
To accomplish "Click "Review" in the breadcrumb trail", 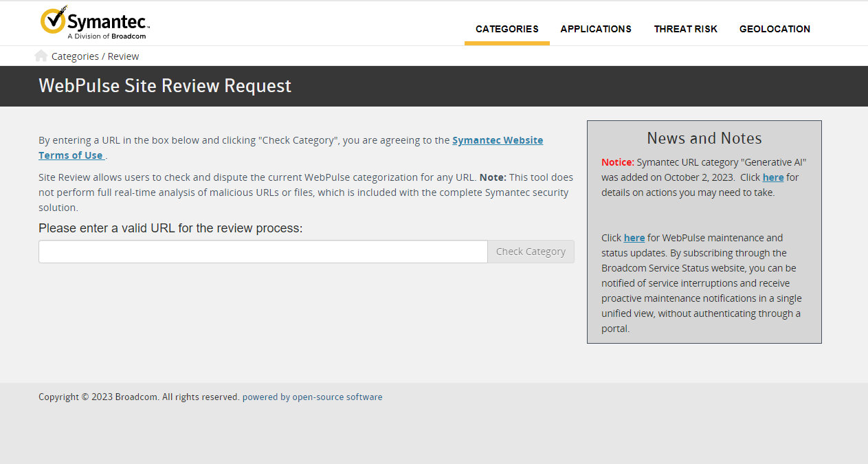I will click(124, 56).
